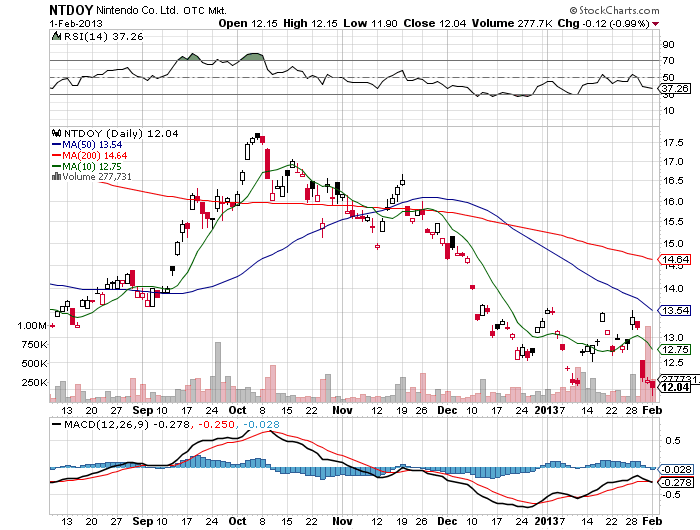Screen dimensions: 700x530
Task: Click the Nintendo Co. Ltd. company name
Action: point(138,10)
